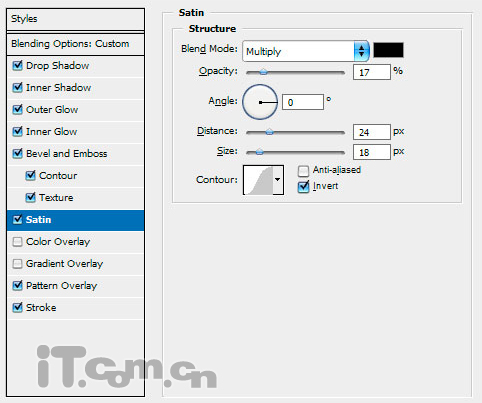Select the Bevel and Emboss style
The height and width of the screenshot is (403, 482).
coord(75,154)
